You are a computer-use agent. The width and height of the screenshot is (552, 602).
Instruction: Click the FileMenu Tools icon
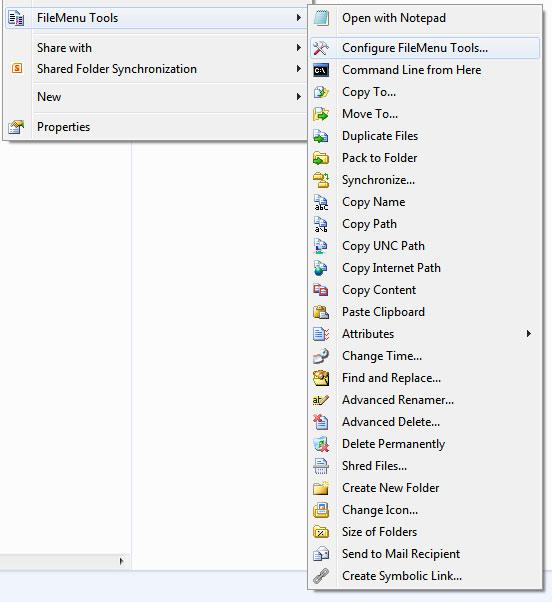tap(16, 18)
